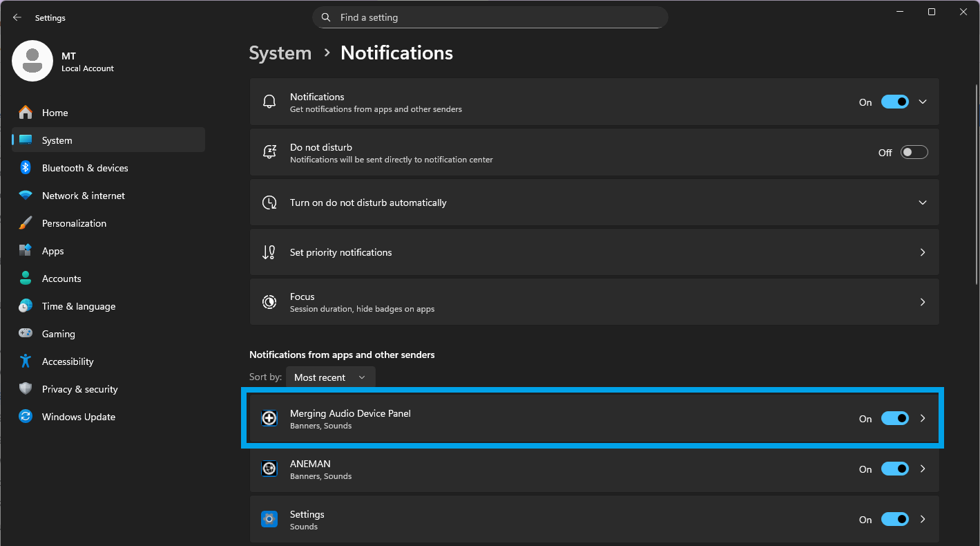
Task: Click the Time & language globe icon
Action: tap(26, 306)
